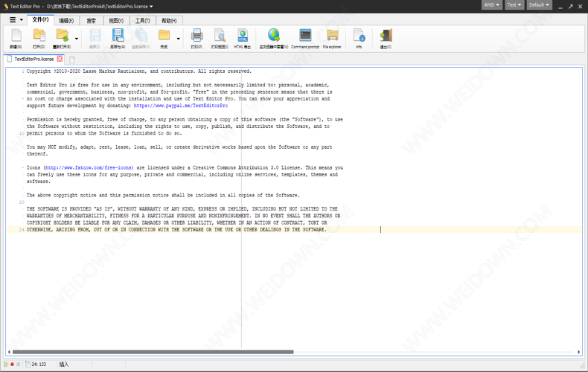Click the line starting 'THE SOFTWARE IS PROVIDED'
Viewport: 588px width, 372px height.
[x=182, y=209]
